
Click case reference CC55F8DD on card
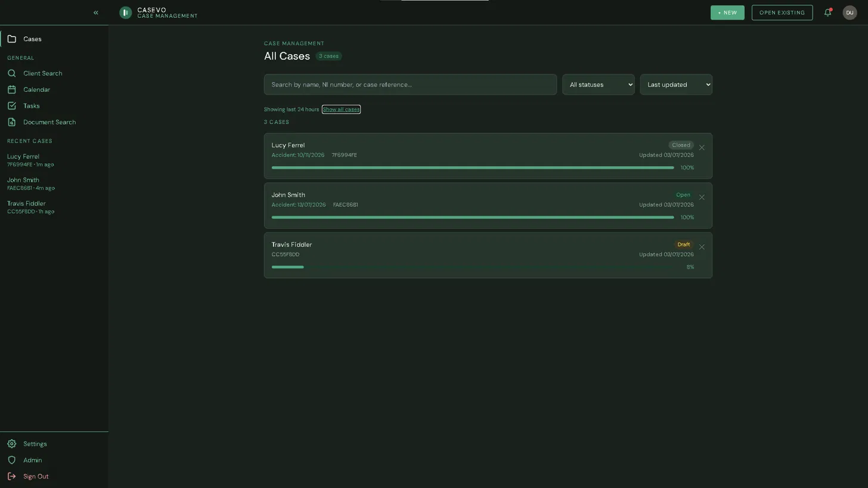286,255
